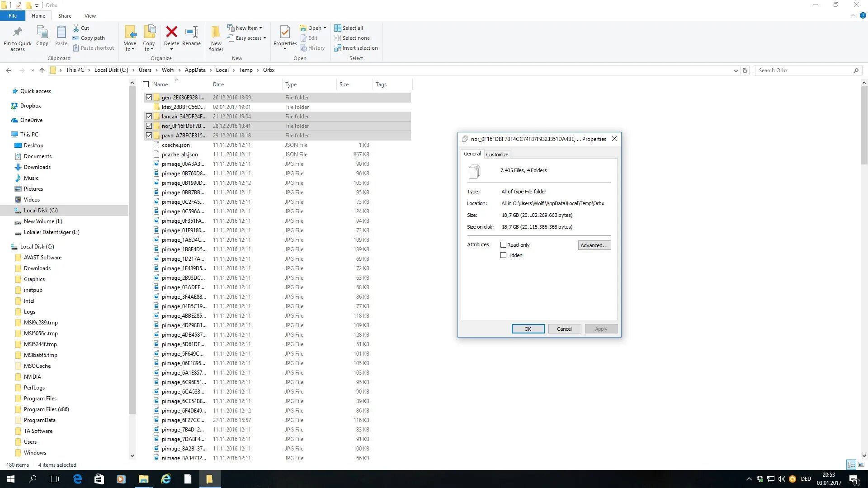Viewport: 868px width, 488px height.
Task: Show address bar history dropdown
Action: tap(736, 70)
